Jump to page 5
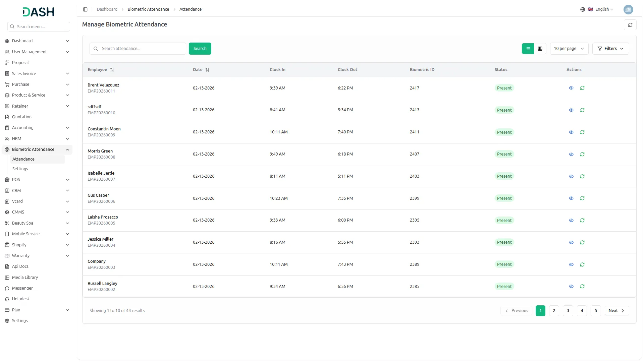Screen dimensions: 644x362 click(596, 311)
